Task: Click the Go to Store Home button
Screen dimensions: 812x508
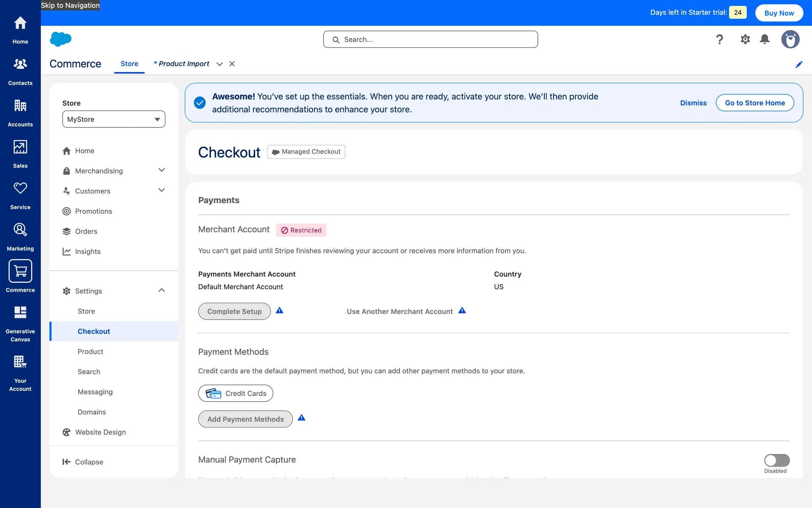Action: (x=754, y=103)
